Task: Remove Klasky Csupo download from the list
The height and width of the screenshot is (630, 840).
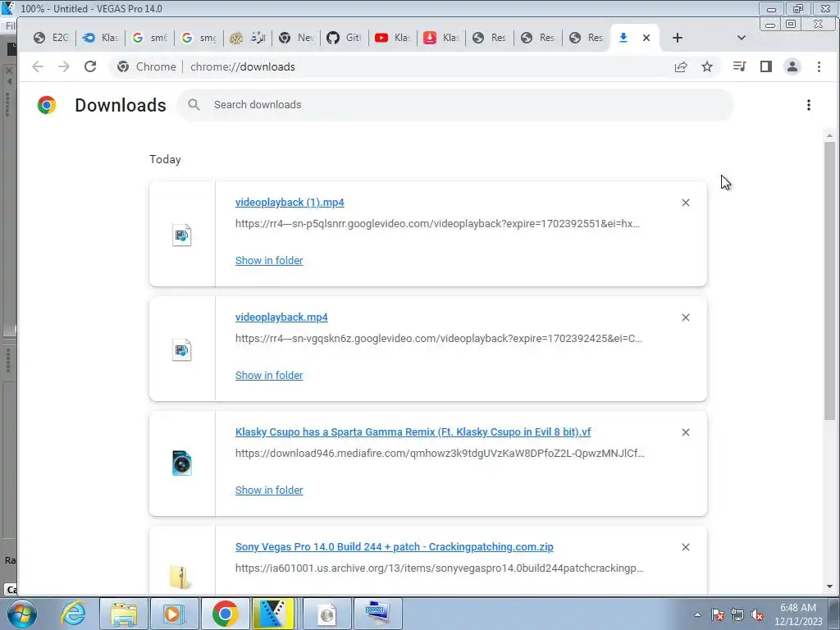Action: [685, 432]
